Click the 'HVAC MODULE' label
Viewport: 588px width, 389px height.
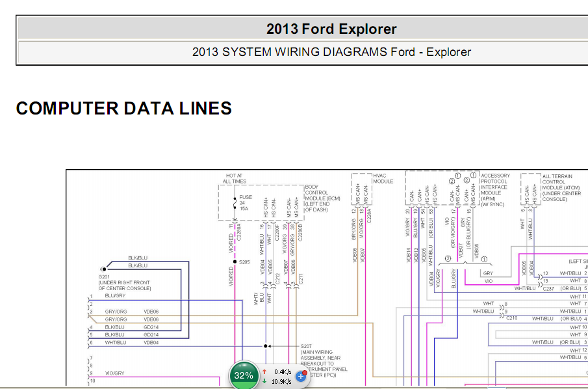[383, 178]
